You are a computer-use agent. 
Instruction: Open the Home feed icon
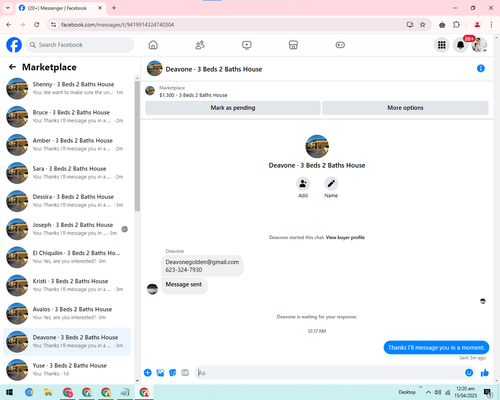(153, 45)
